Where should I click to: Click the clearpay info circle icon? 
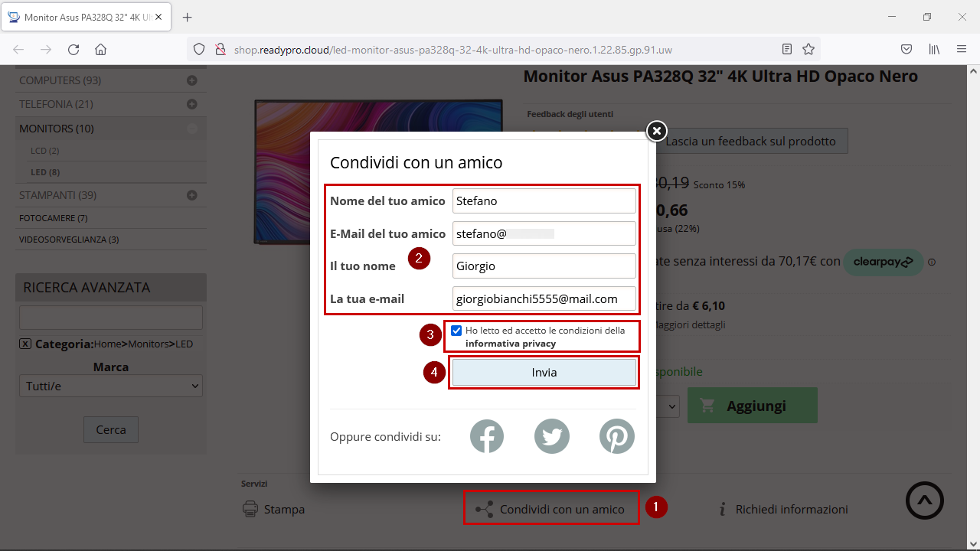932,262
